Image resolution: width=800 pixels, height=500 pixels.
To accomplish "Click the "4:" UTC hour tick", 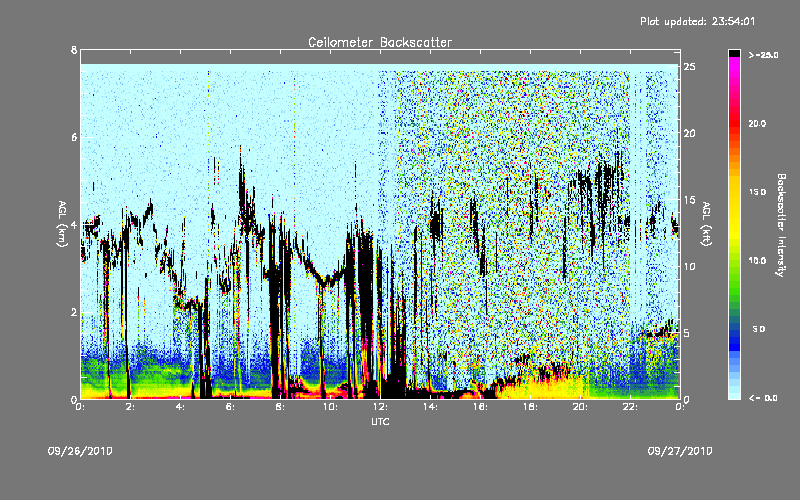I will [x=180, y=407].
